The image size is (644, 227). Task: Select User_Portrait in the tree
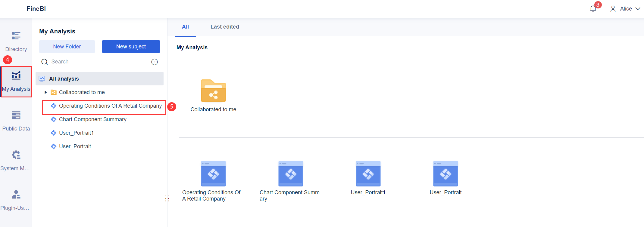[x=75, y=146]
